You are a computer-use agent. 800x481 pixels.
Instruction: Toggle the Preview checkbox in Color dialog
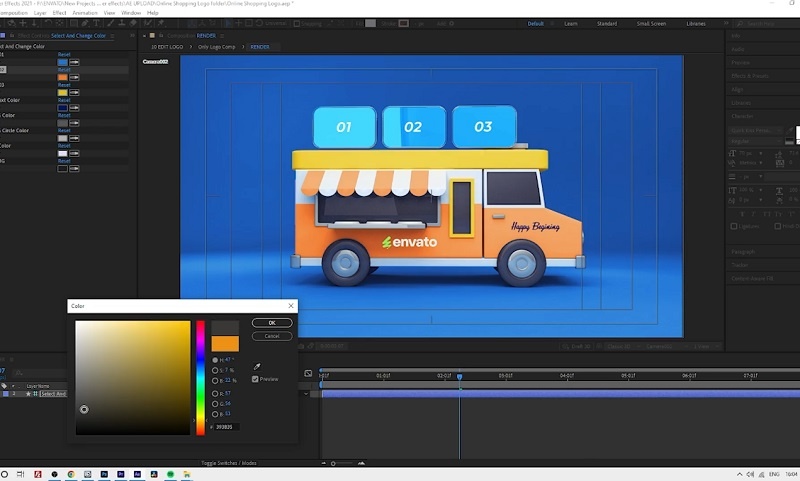(x=255, y=379)
